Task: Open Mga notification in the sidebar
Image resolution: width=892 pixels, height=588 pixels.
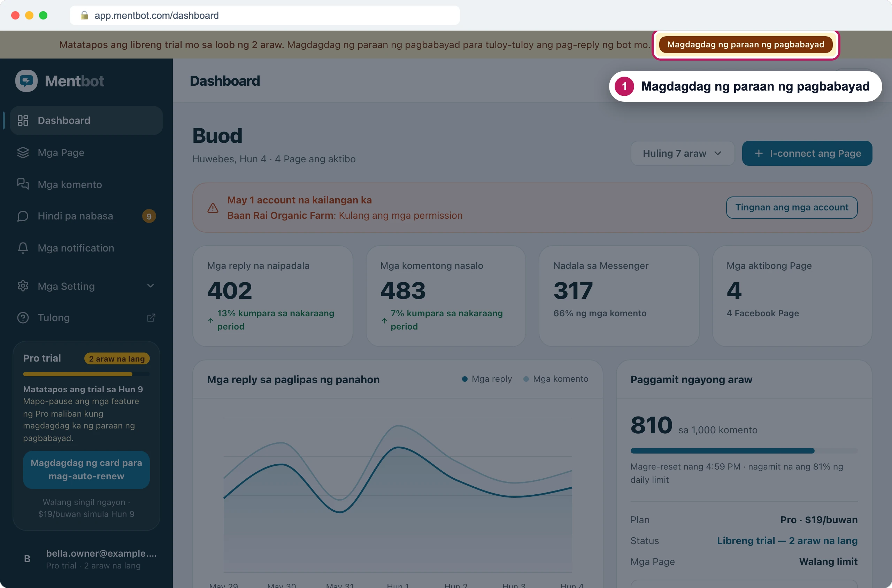Action: coord(86,248)
